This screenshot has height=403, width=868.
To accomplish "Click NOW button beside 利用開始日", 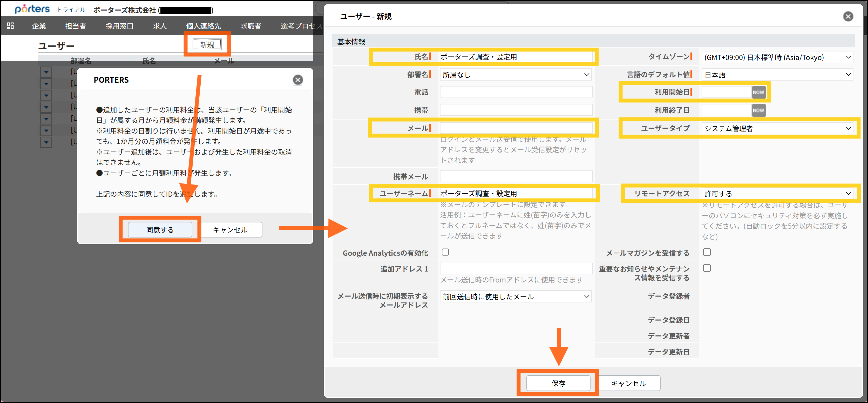I will coord(758,92).
